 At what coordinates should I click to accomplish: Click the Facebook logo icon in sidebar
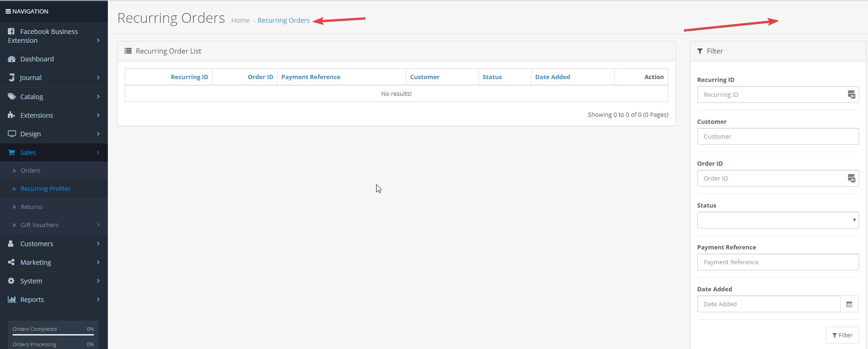coord(11,32)
